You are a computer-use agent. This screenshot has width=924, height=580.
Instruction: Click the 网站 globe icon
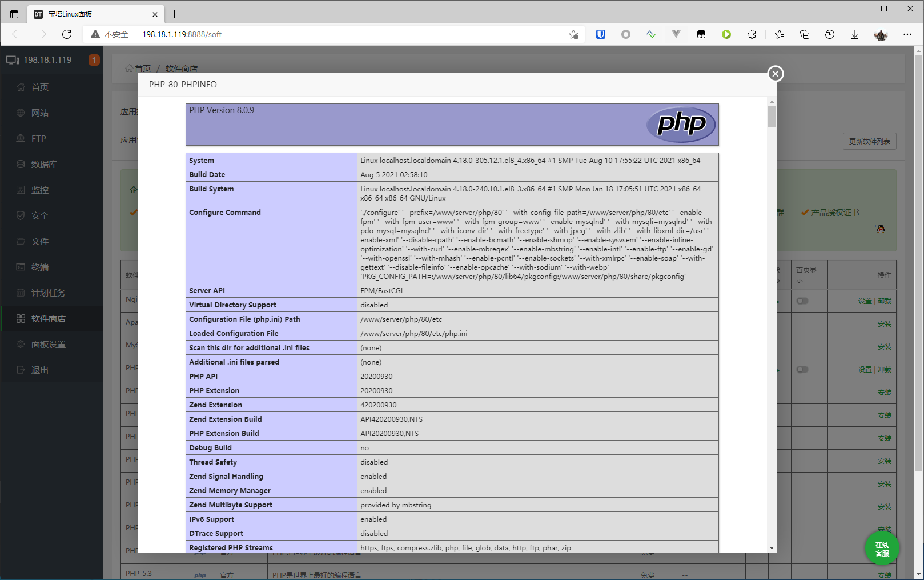(21, 113)
